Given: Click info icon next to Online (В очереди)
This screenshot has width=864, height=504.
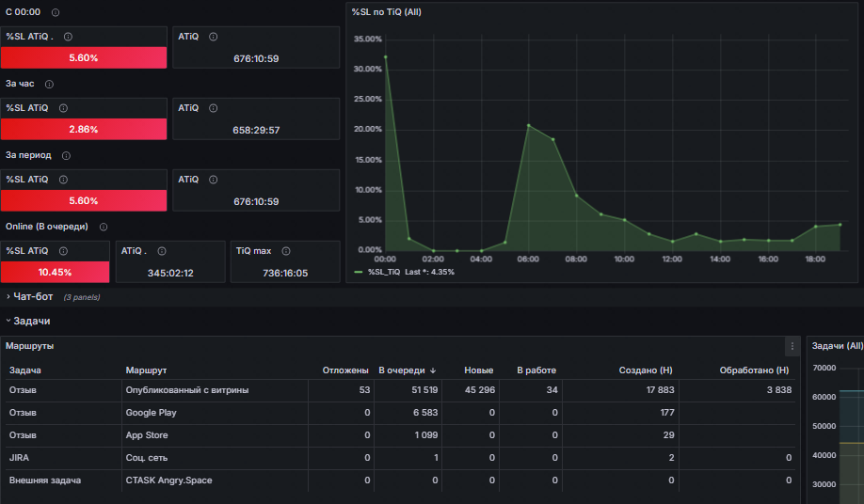Looking at the screenshot, I should 103,227.
